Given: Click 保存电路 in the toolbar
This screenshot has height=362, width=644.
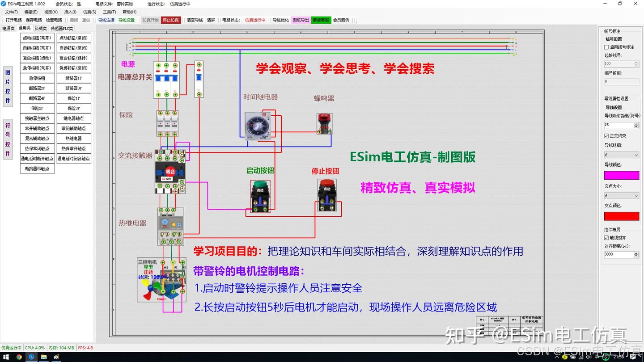Looking at the screenshot, I should pyautogui.click(x=34, y=20).
